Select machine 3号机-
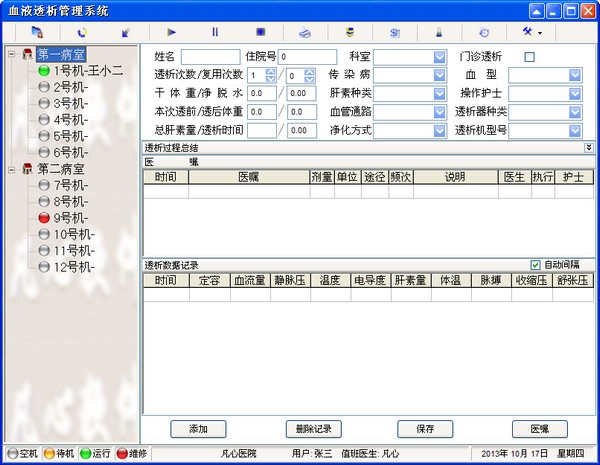 pos(64,103)
